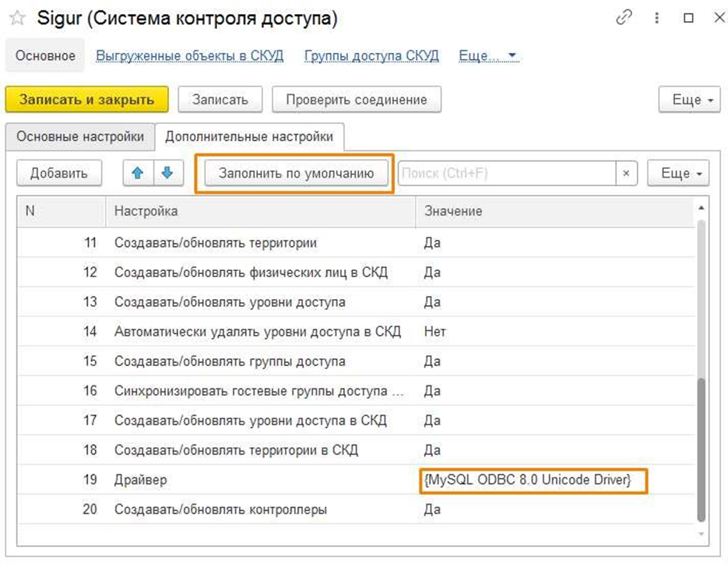Click Проверить соединение button
The image size is (728, 563).
coord(356,100)
